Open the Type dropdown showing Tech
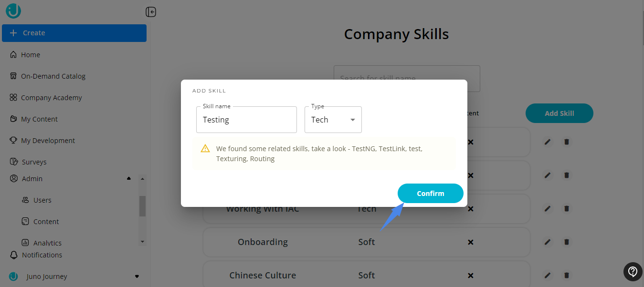The width and height of the screenshot is (644, 287). coord(333,120)
